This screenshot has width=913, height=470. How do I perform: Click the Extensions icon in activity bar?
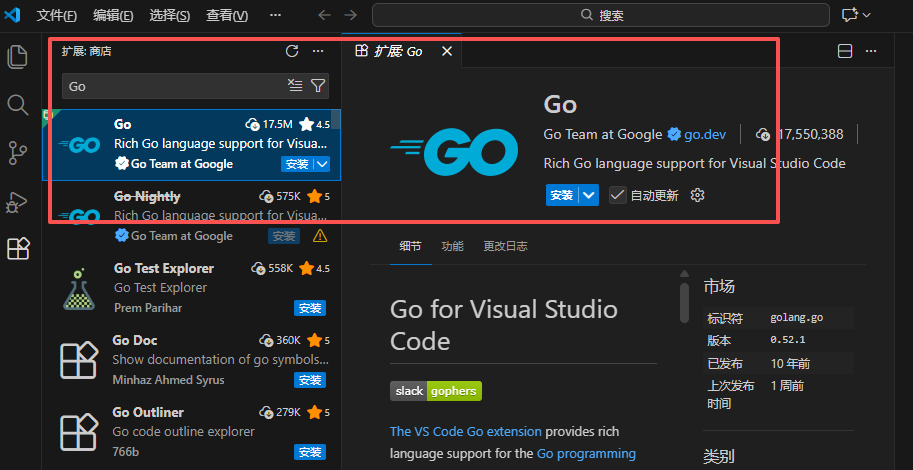(18, 249)
